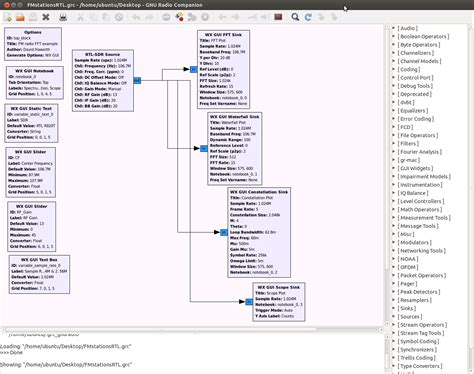This screenshot has width=474, height=374.
Task: Select the Instrumentation category
Action: [420, 185]
